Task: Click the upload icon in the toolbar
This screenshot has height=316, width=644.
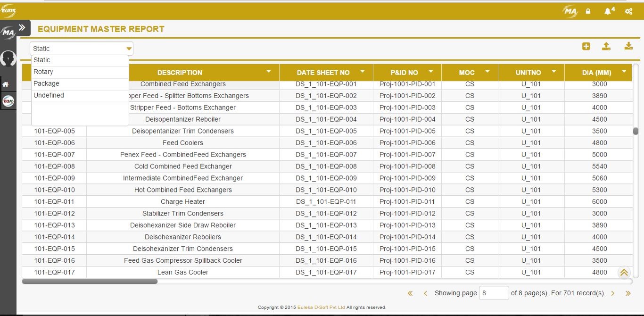Action: (x=606, y=46)
